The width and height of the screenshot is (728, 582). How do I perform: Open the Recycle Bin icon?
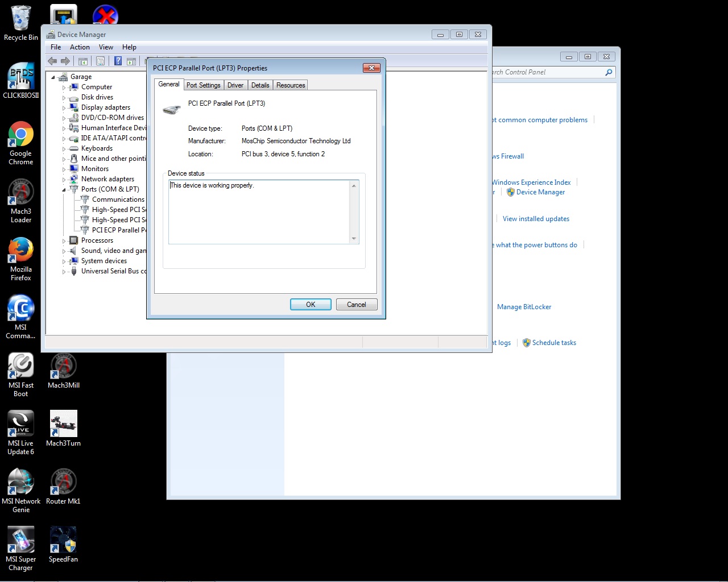tap(21, 19)
